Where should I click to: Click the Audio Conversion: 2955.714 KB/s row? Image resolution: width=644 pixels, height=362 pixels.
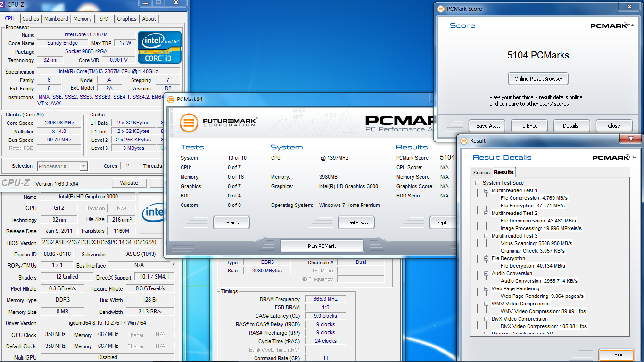[539, 281]
